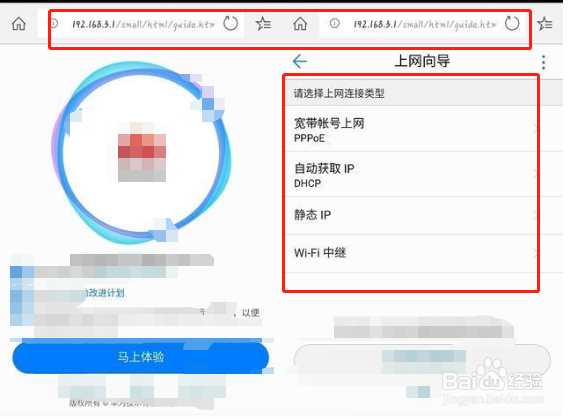Screen dimensions: 577x419
Task: Expand the chevron on the DHCP row
Action: pos(535,174)
